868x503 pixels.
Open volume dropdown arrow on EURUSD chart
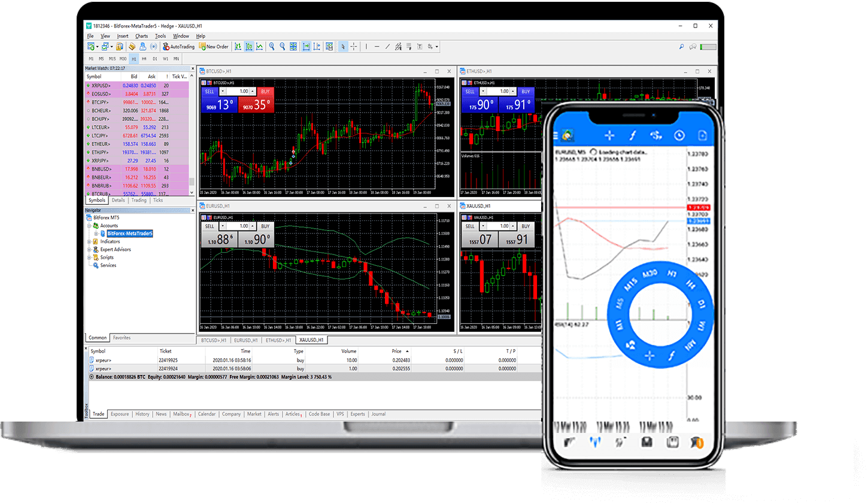(x=223, y=226)
